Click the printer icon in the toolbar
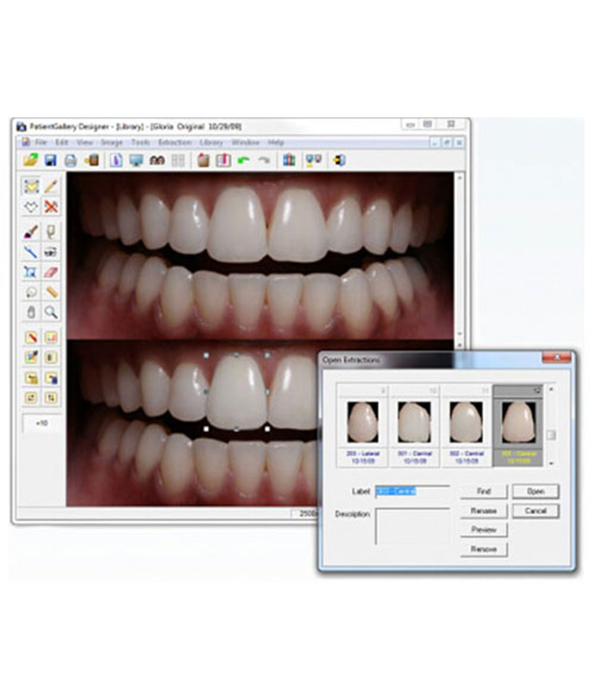The height and width of the screenshot is (700, 595). [x=71, y=160]
